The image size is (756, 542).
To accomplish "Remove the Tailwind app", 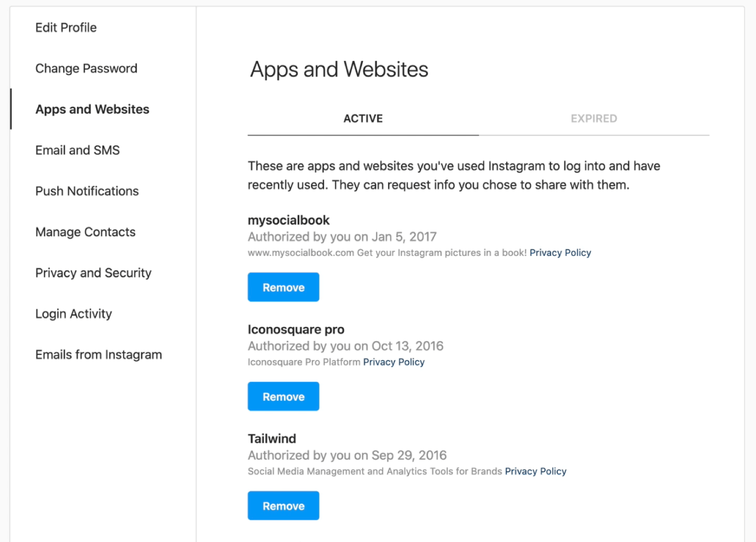I will pyautogui.click(x=283, y=506).
